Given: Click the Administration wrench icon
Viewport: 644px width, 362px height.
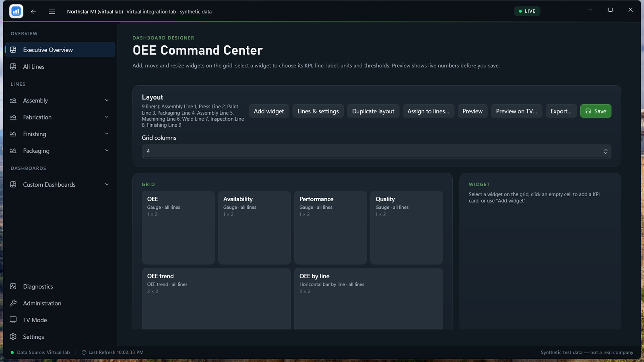Looking at the screenshot, I should click(x=13, y=303).
